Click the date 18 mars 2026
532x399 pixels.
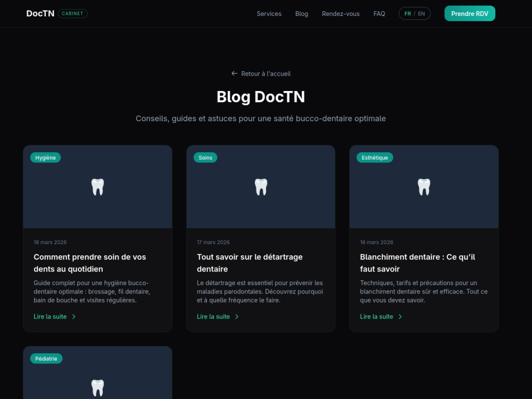(50, 242)
